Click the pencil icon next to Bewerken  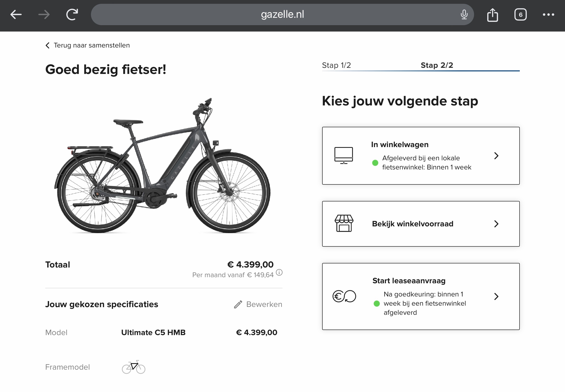click(238, 304)
